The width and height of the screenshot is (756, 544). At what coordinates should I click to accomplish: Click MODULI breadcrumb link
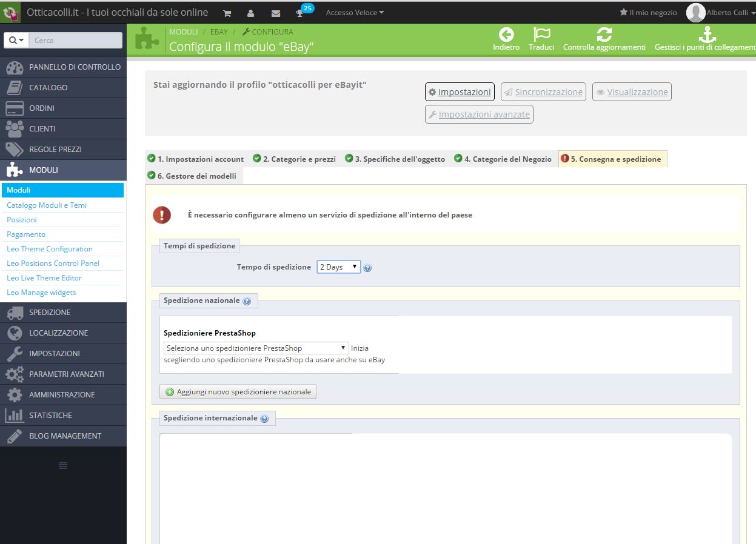tap(183, 32)
